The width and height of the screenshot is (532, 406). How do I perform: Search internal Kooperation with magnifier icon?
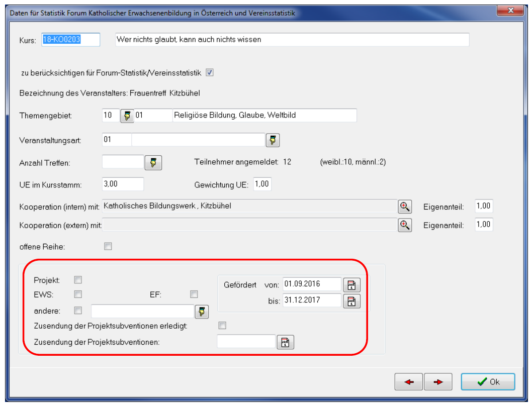tap(405, 207)
